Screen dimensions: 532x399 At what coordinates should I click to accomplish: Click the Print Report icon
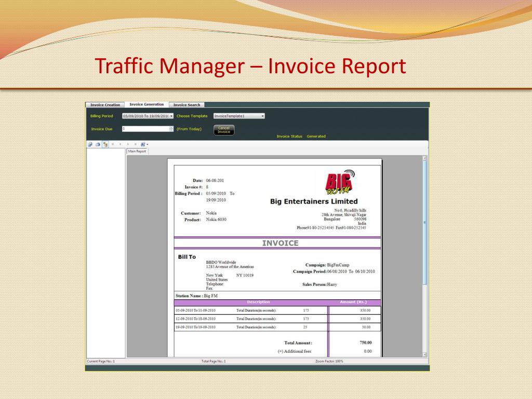tap(98, 144)
